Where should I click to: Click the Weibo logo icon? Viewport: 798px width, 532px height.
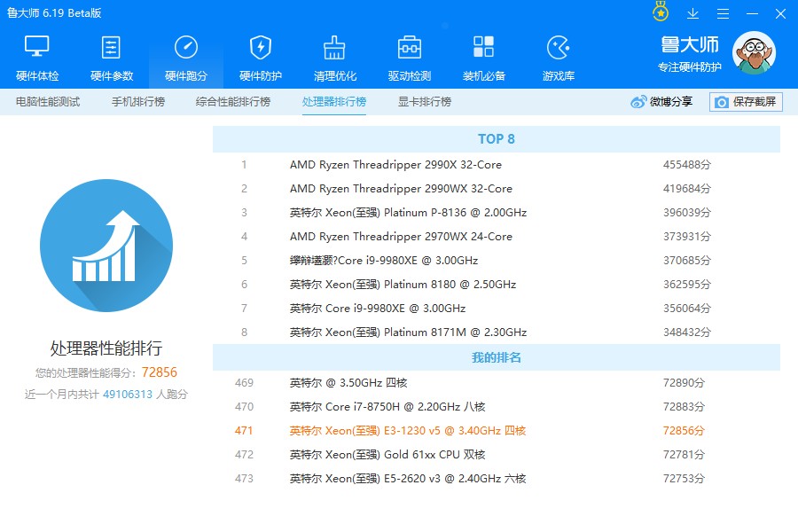point(638,102)
